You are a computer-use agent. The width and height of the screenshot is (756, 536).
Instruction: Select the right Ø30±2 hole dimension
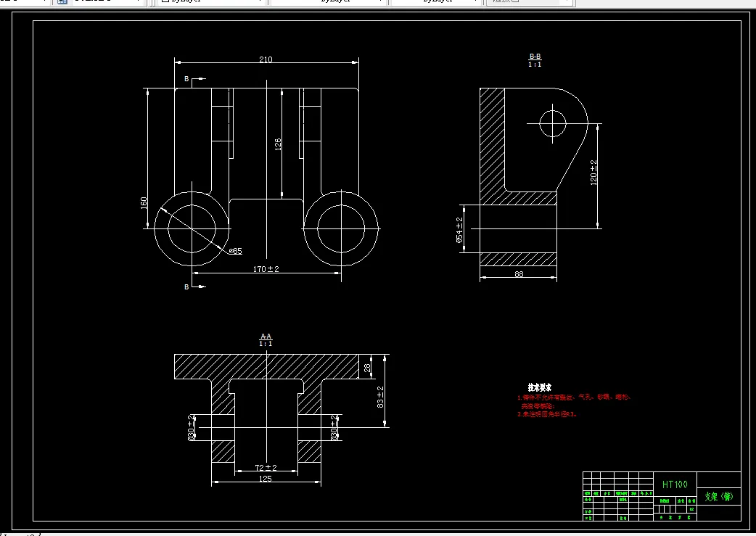tap(334, 427)
